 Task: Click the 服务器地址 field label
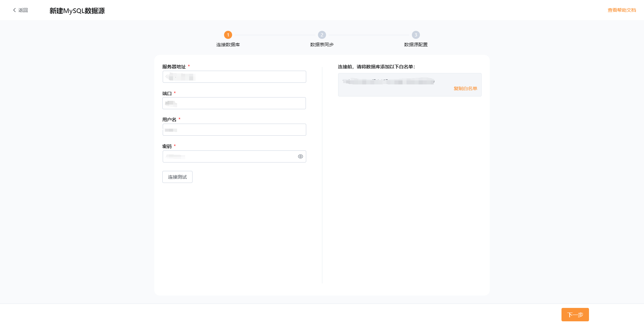click(x=174, y=67)
